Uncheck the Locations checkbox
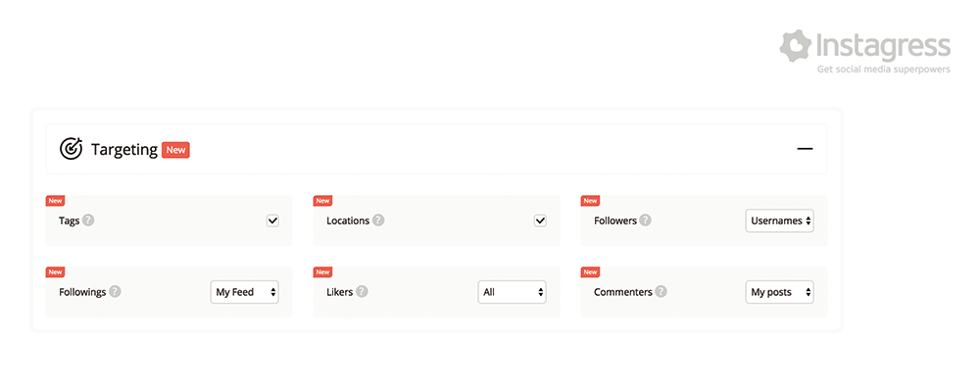 click(x=540, y=220)
